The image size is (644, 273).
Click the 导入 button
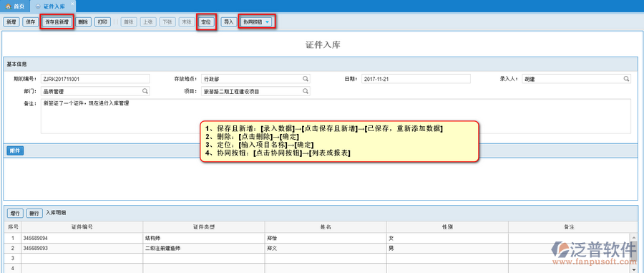coord(228,22)
